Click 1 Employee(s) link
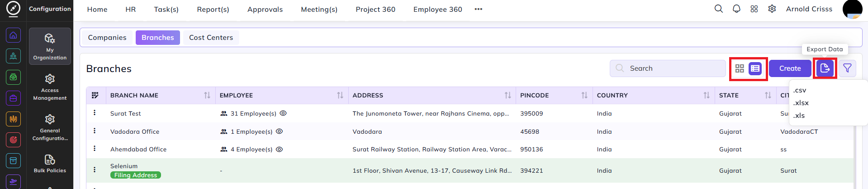Image resolution: width=868 pixels, height=189 pixels. (x=251, y=131)
